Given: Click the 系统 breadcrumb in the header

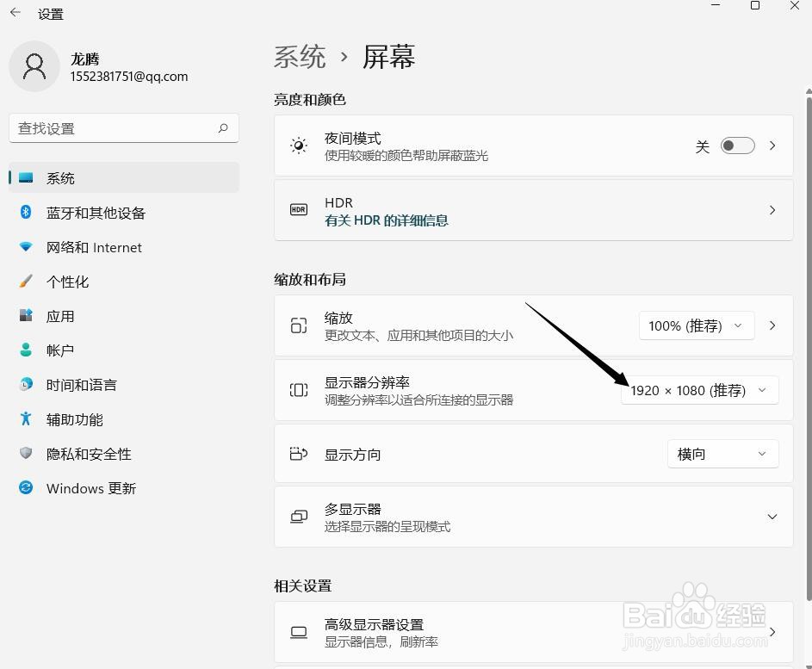Looking at the screenshot, I should (300, 57).
